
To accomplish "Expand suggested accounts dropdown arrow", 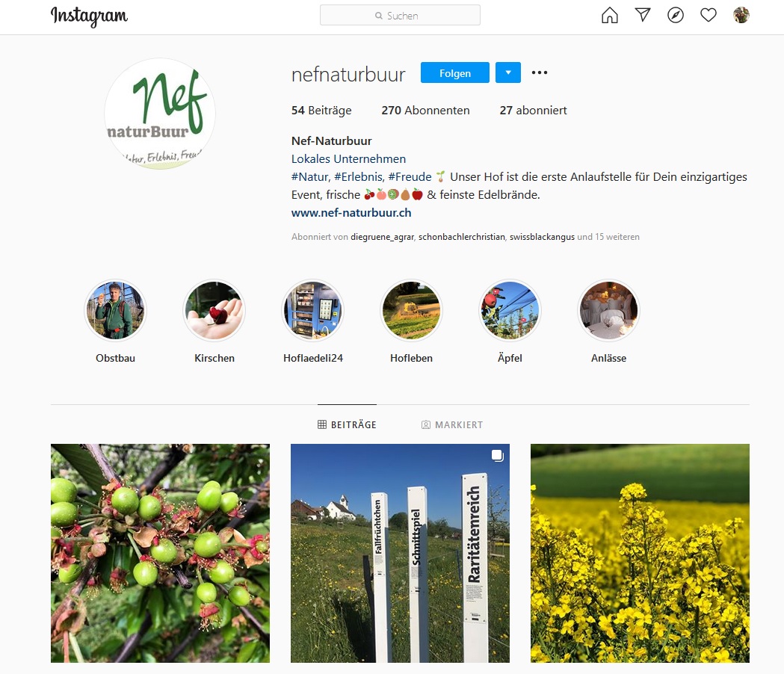I will pos(508,72).
